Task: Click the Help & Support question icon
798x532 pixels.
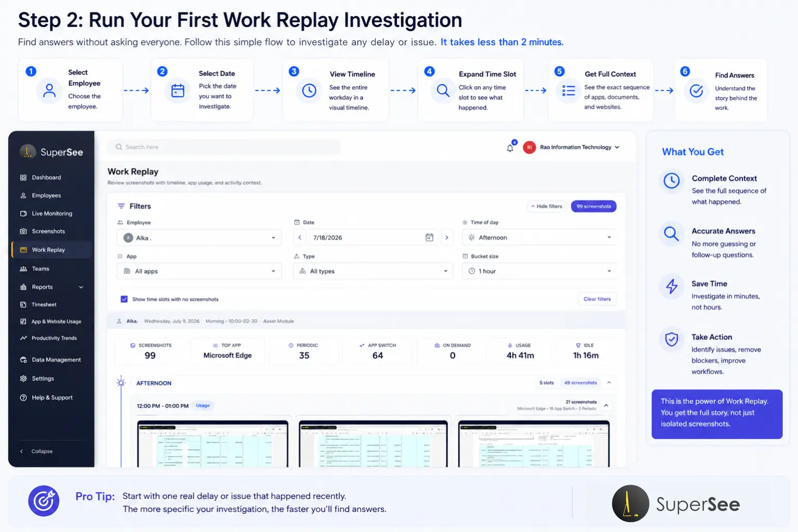Action: (x=23, y=398)
